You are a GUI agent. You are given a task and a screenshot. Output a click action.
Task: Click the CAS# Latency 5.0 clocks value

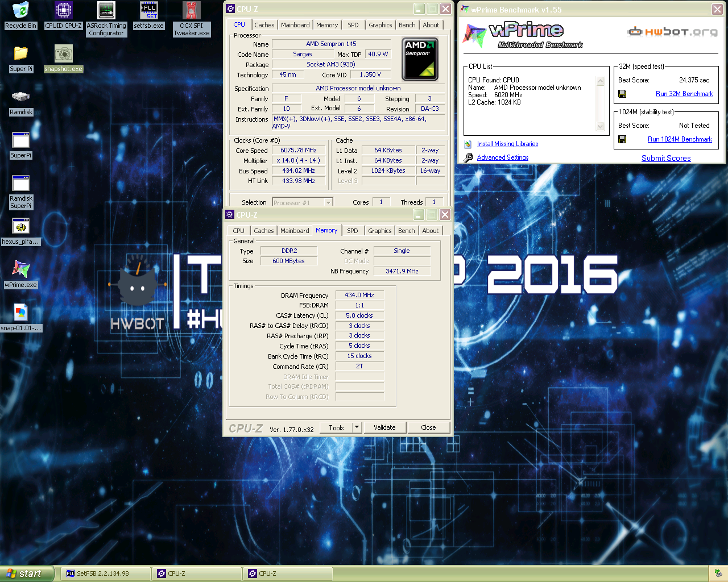point(359,316)
